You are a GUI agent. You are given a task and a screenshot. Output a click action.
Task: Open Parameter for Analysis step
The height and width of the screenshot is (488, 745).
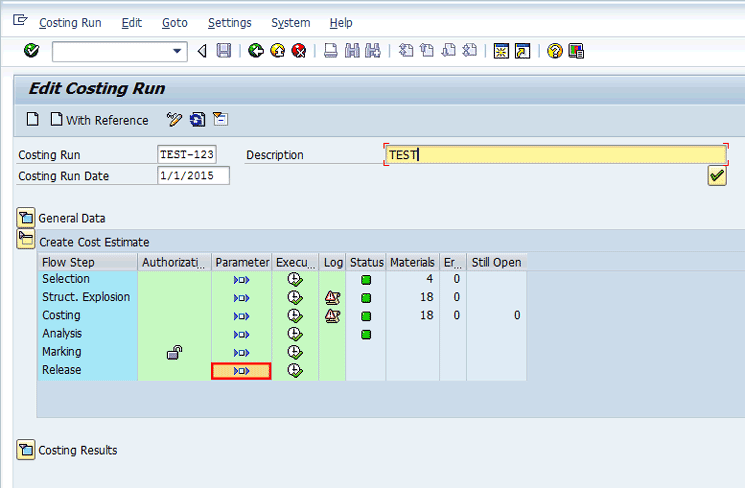[241, 335]
